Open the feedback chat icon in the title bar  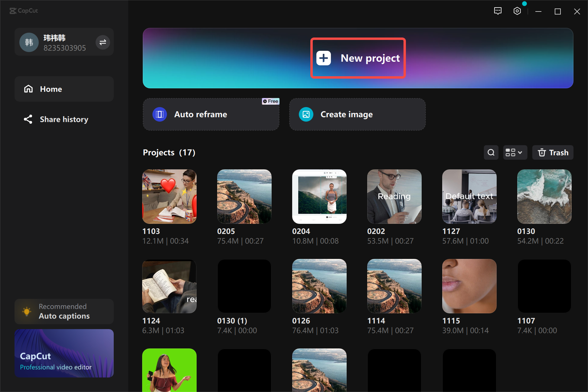tap(498, 11)
